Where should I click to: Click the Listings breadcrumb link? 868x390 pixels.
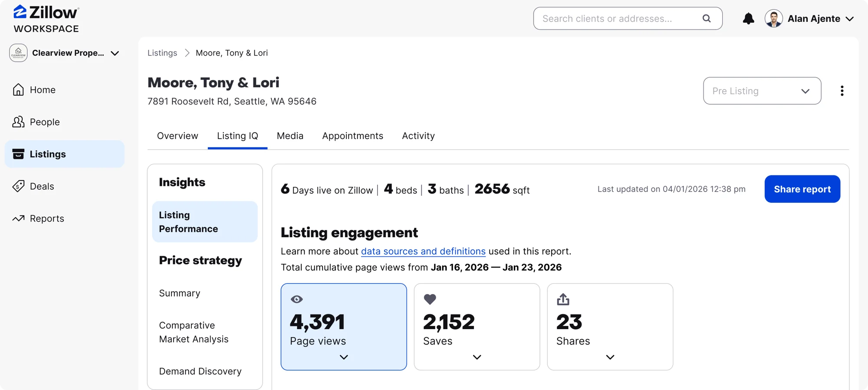coord(162,53)
